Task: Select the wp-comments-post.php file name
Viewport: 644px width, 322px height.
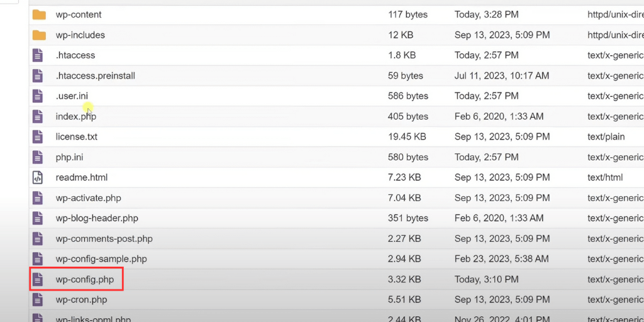Action: click(x=104, y=238)
